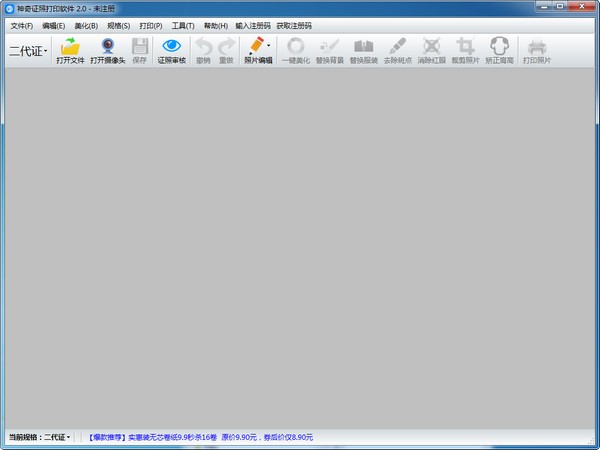Click the 重做 redo arrow

click(226, 47)
